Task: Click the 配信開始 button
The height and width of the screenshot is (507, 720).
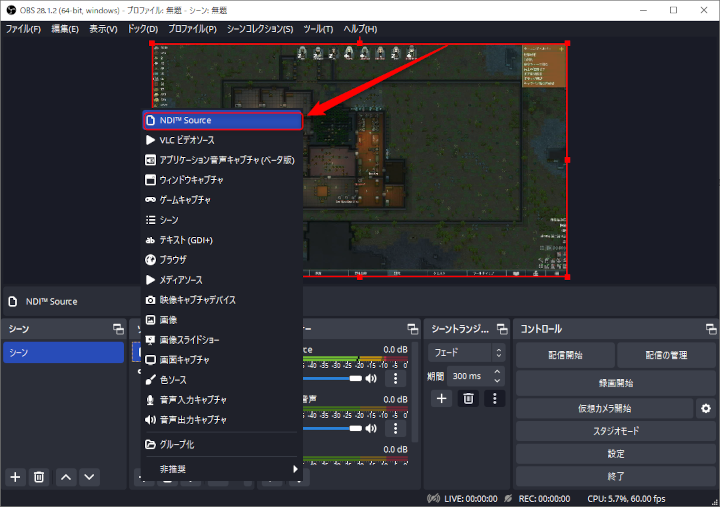Action: pyautogui.click(x=565, y=355)
